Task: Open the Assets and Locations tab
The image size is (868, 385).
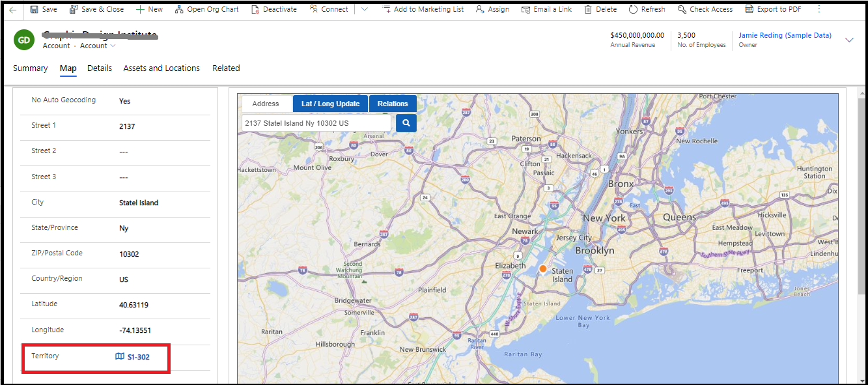Action: tap(161, 68)
